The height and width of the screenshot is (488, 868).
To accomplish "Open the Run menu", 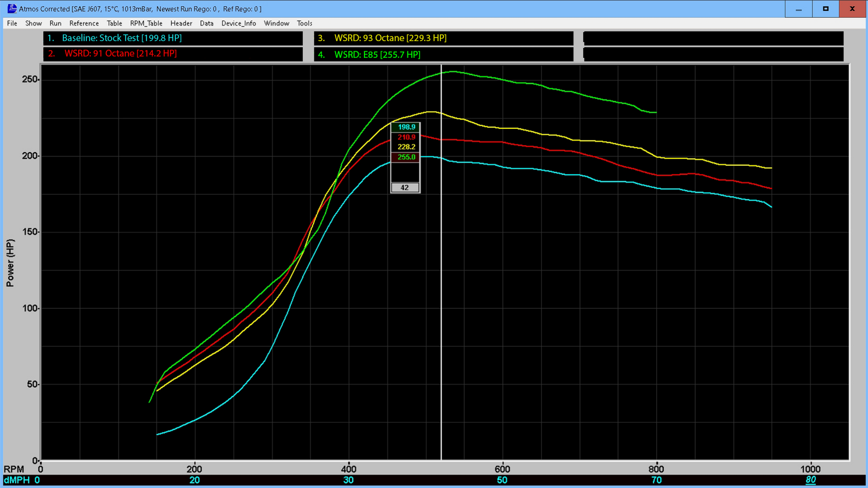I will pos(55,23).
